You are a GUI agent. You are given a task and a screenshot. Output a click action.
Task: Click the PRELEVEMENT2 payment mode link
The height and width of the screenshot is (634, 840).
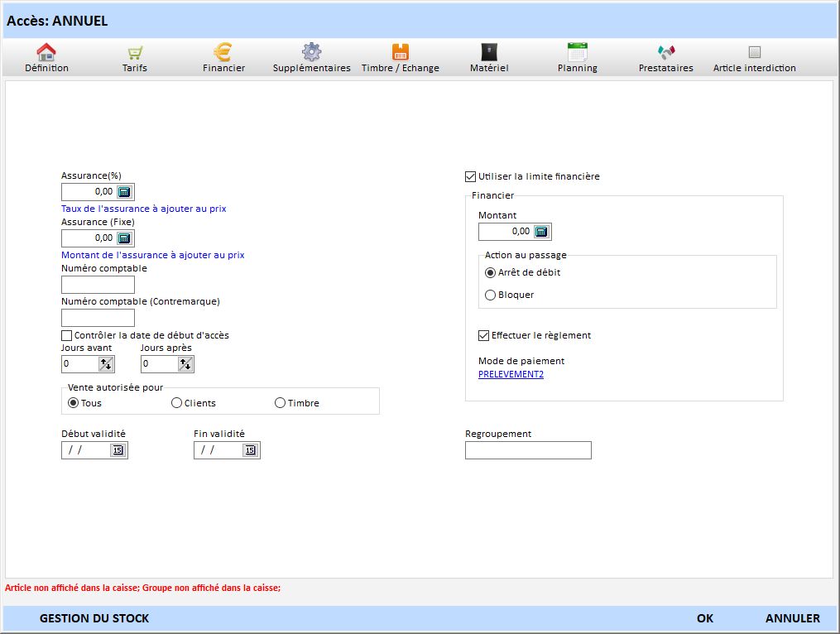click(511, 374)
